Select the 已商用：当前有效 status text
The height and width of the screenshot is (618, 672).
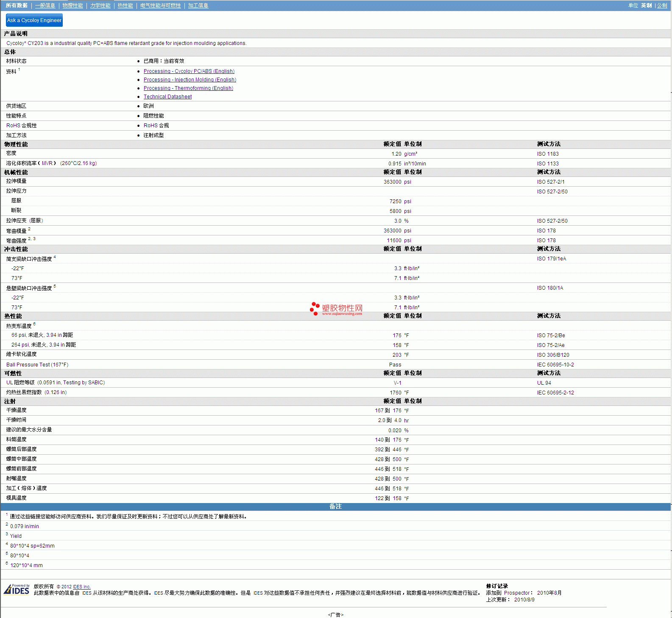coord(164,61)
